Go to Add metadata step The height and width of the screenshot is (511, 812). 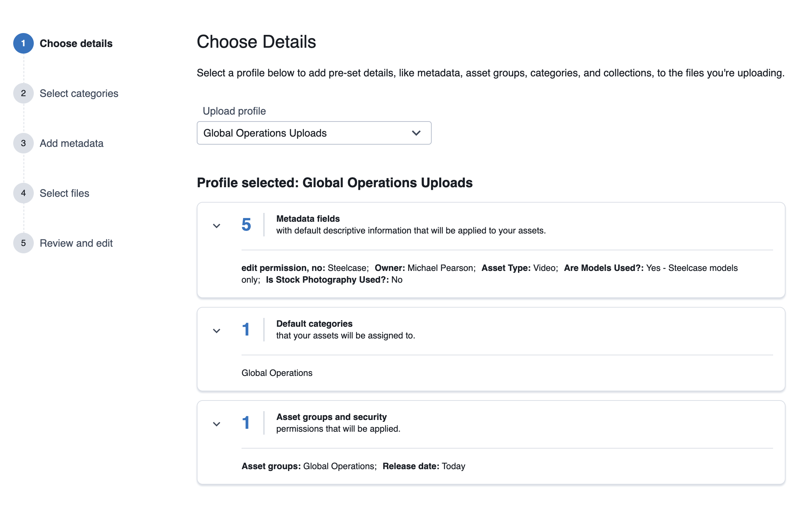pos(71,144)
